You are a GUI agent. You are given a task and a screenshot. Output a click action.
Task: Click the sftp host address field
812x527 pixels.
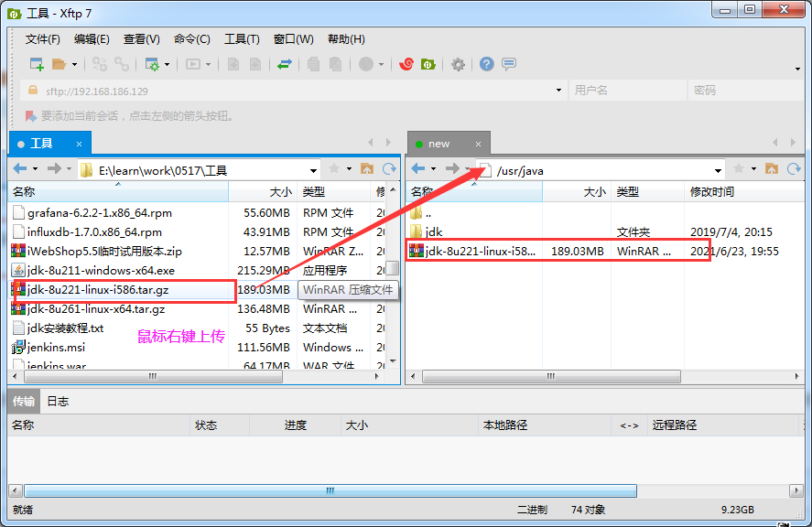point(293,91)
